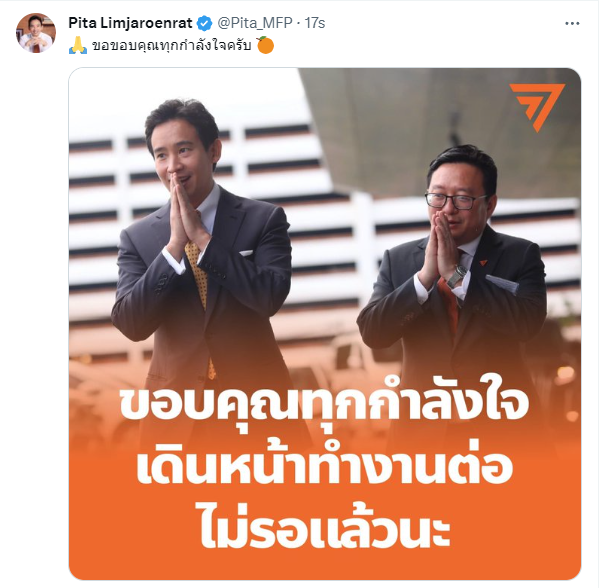Expand the three-dot more options menu
This screenshot has width=600, height=588.
pos(572,24)
